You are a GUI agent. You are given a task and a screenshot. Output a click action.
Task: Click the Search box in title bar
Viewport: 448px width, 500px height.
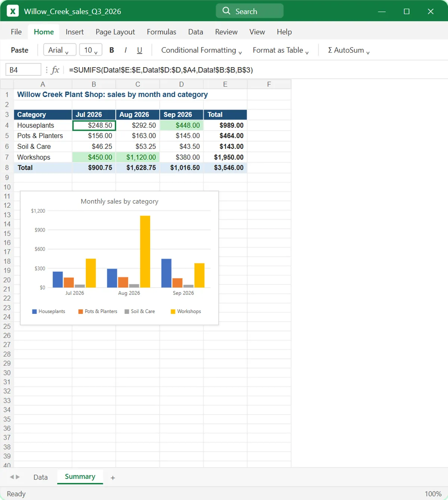(x=249, y=11)
